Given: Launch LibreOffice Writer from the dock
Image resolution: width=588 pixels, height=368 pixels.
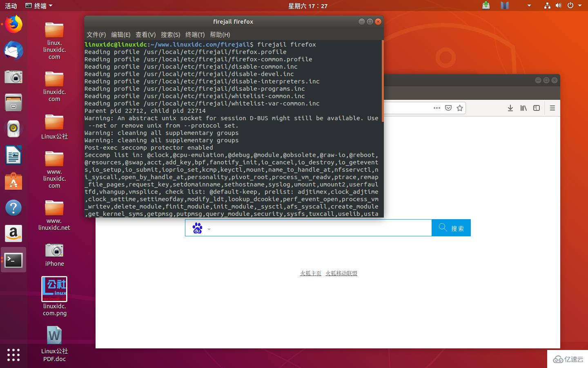Looking at the screenshot, I should [13, 155].
